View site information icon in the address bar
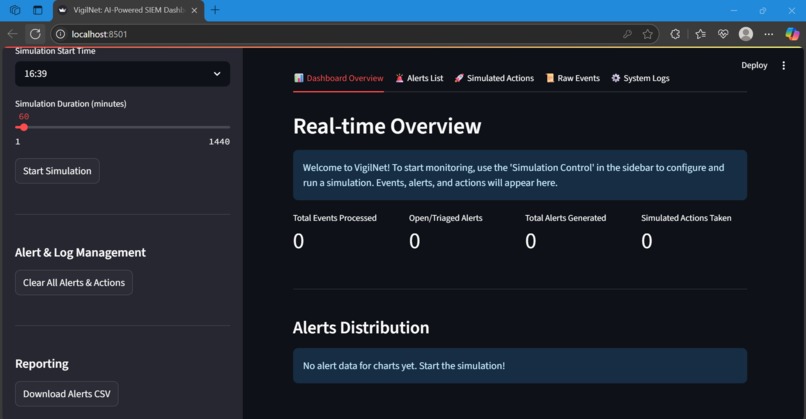The image size is (806, 419). click(60, 34)
